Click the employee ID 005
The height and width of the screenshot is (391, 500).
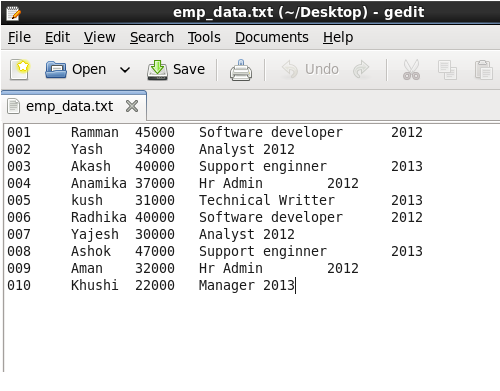point(19,200)
